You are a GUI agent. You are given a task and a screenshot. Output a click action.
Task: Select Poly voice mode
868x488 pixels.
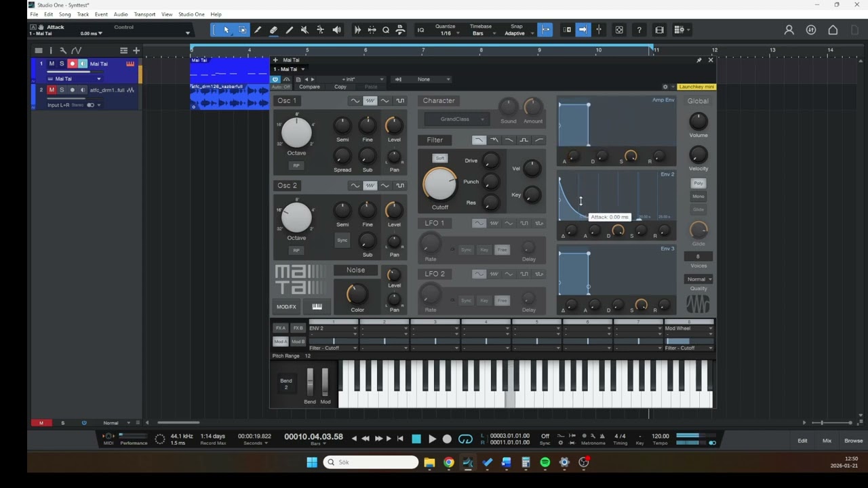[x=698, y=183]
